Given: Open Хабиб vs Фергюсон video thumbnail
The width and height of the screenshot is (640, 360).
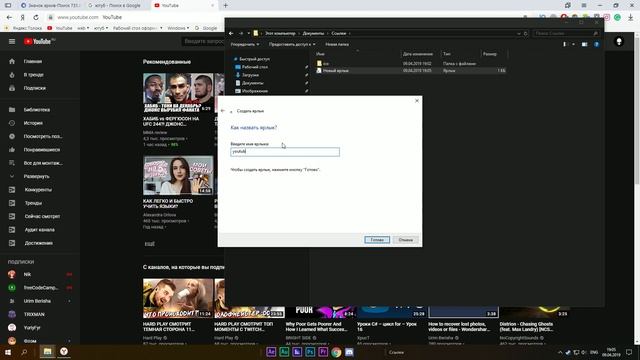Looking at the screenshot, I should [178, 93].
